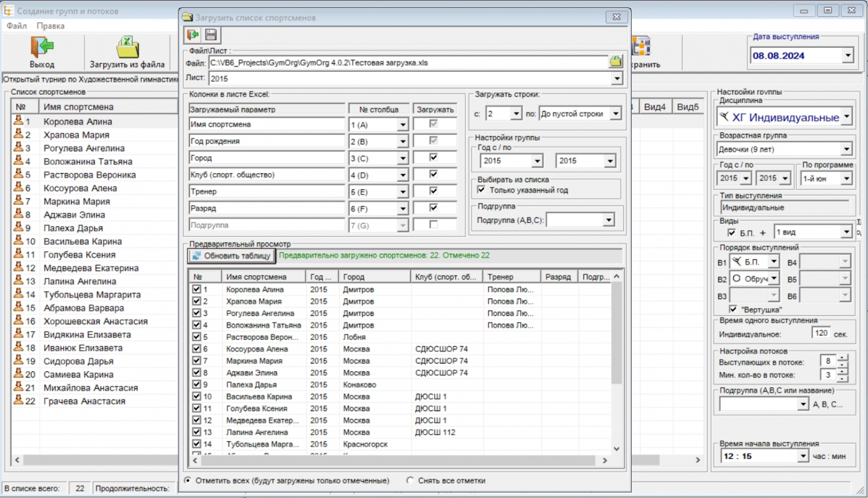Click the folder browse icon beside file path
The width and height of the screenshot is (868, 498).
[616, 61]
